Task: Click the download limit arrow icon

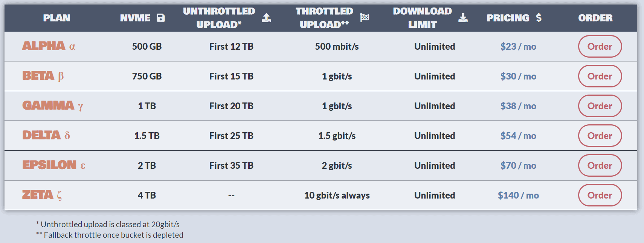Action: tap(463, 18)
